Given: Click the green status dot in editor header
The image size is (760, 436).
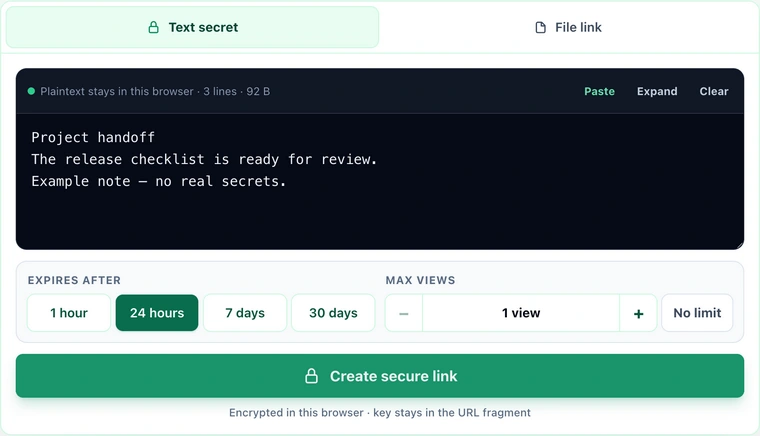Looking at the screenshot, I should click(x=32, y=91).
